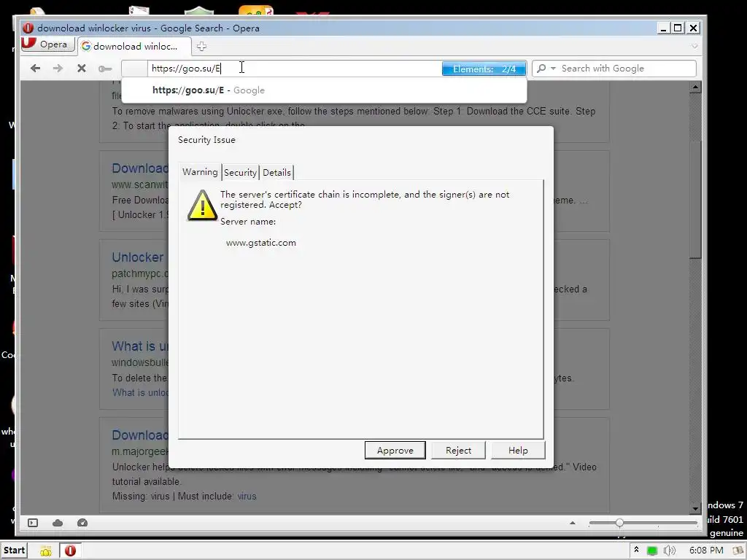The width and height of the screenshot is (747, 560).
Task: Click the www.gstatic.com server name
Action: [x=261, y=242]
